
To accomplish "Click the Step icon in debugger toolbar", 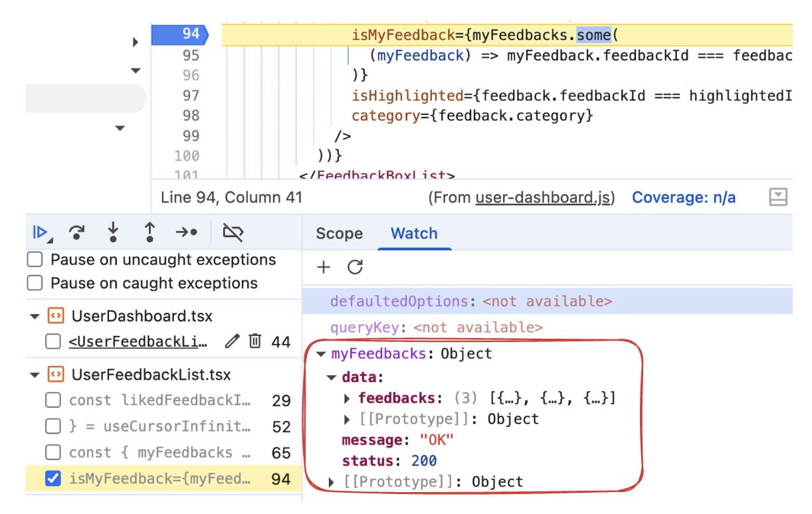I will coord(187,232).
